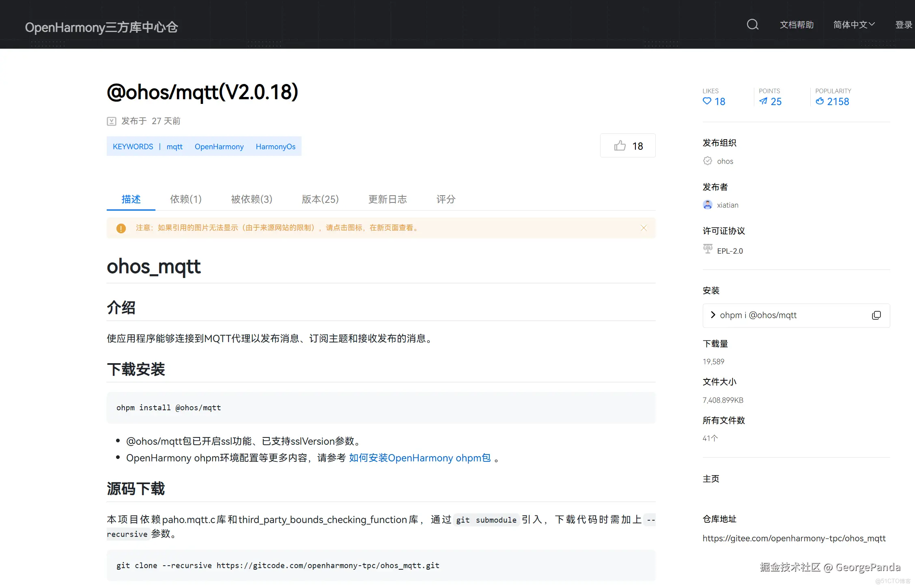The height and width of the screenshot is (588, 915).
Task: Click the POPULARITY flame icon
Action: pyautogui.click(x=820, y=101)
